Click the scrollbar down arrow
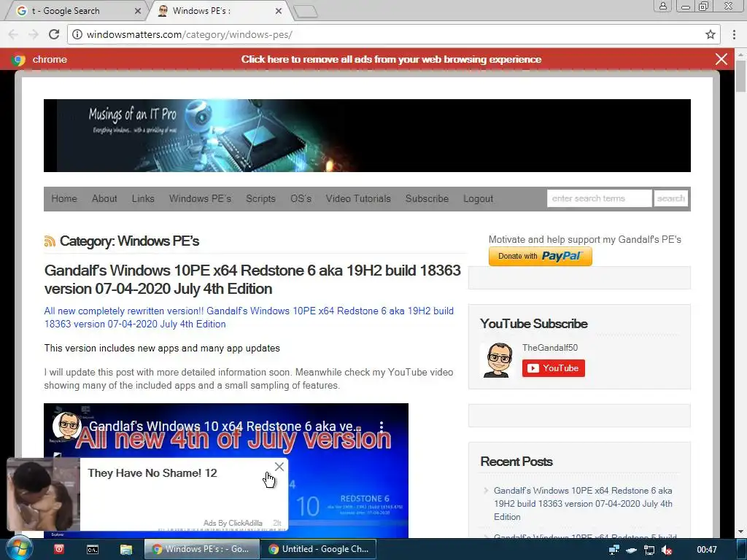Image resolution: width=747 pixels, height=560 pixels. (x=741, y=532)
